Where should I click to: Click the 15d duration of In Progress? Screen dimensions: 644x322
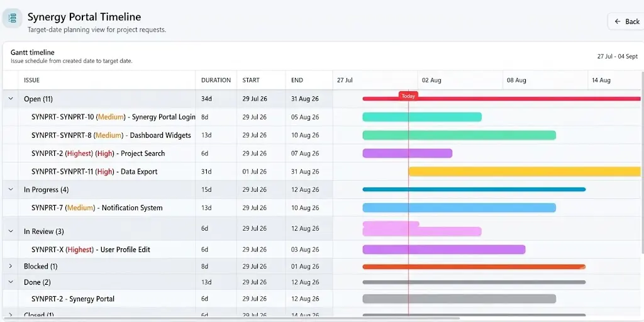[x=206, y=189]
